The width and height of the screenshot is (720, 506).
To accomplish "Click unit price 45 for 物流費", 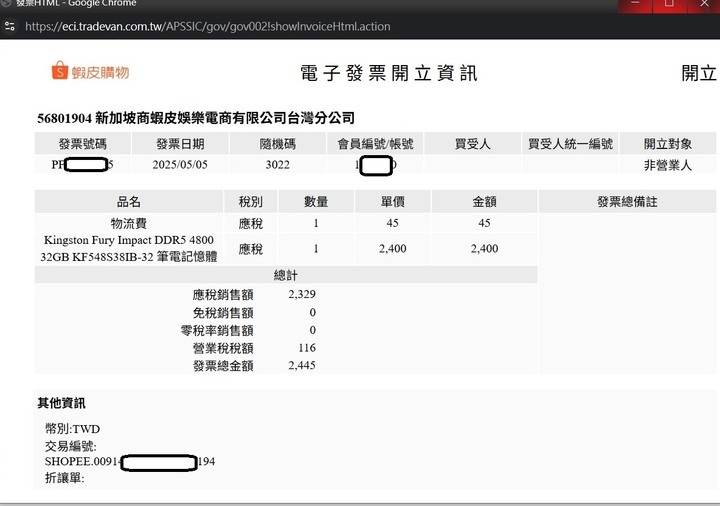I will [393, 223].
